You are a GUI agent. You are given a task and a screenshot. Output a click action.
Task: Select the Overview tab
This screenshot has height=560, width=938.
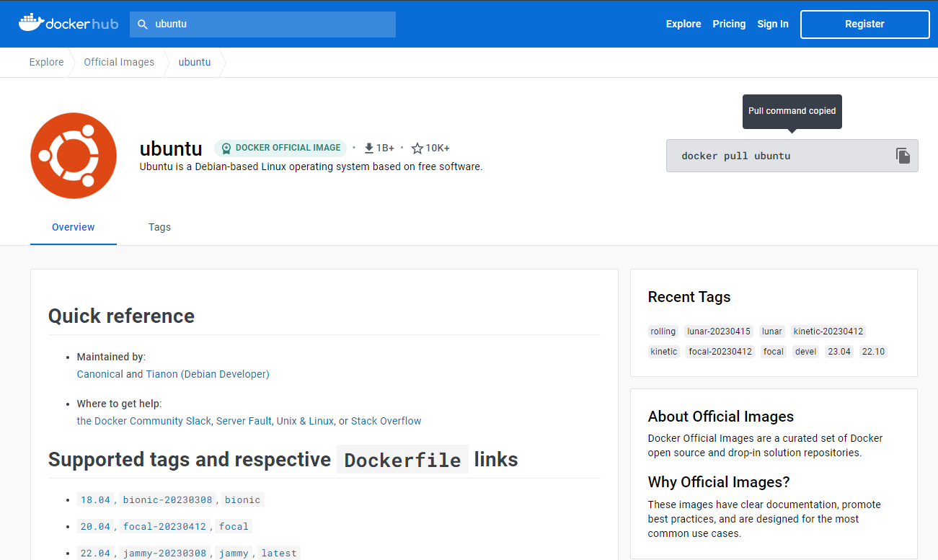(74, 227)
